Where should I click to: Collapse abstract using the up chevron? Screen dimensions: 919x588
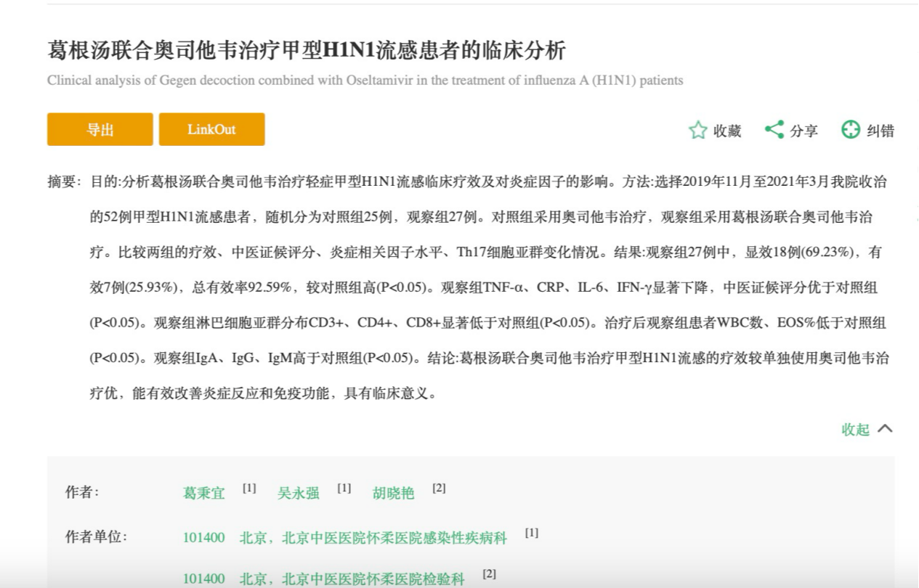click(x=885, y=429)
